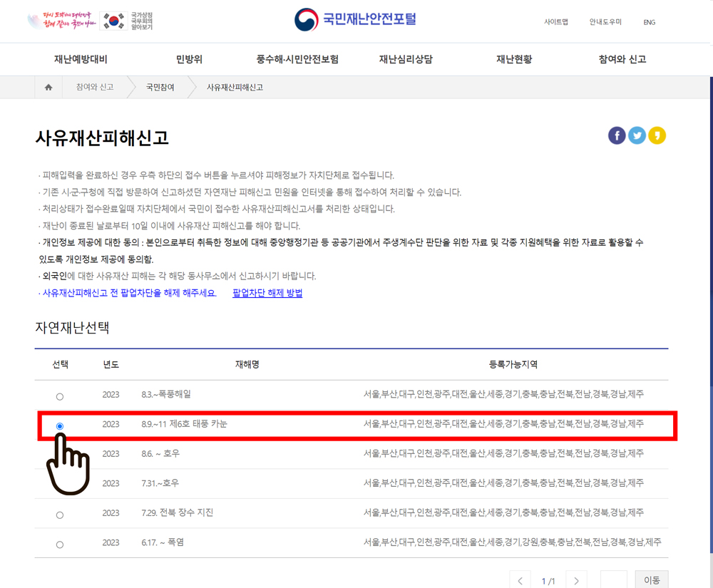Open the 팝업차단 해제 방법 link
Viewport: 713px width, 588px height.
(267, 292)
